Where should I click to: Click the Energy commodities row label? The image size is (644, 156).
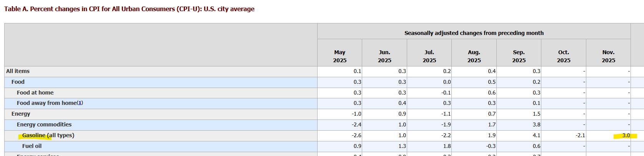[44, 124]
